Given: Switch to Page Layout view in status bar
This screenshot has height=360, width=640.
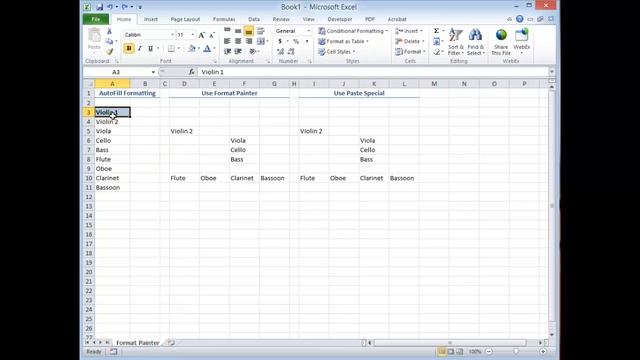Looking at the screenshot, I should (451, 351).
